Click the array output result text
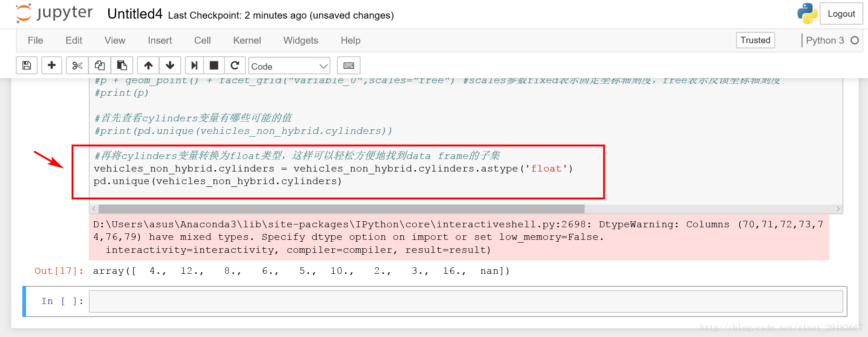Screen dimensions: 868x337 tap(301, 271)
